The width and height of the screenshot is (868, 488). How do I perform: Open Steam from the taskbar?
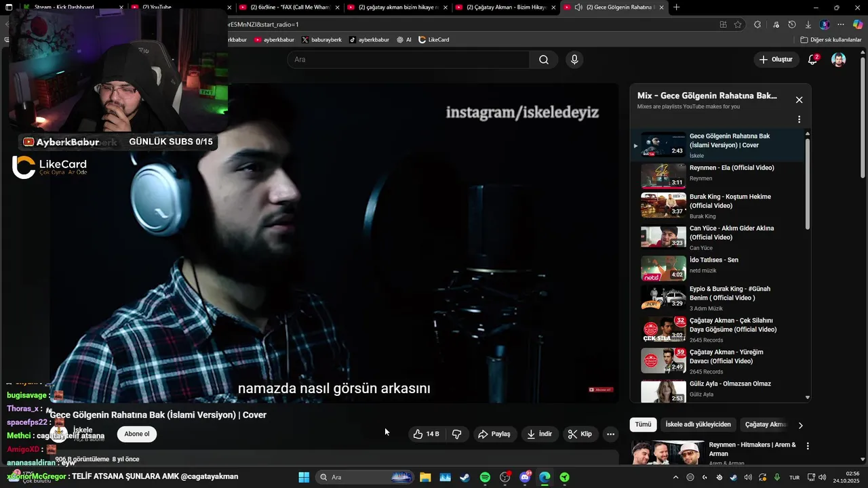465,477
